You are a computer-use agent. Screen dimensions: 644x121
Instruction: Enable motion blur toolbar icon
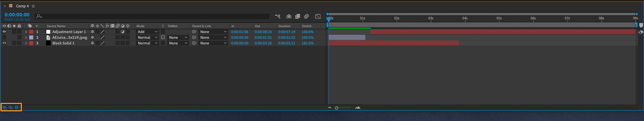[x=306, y=16]
